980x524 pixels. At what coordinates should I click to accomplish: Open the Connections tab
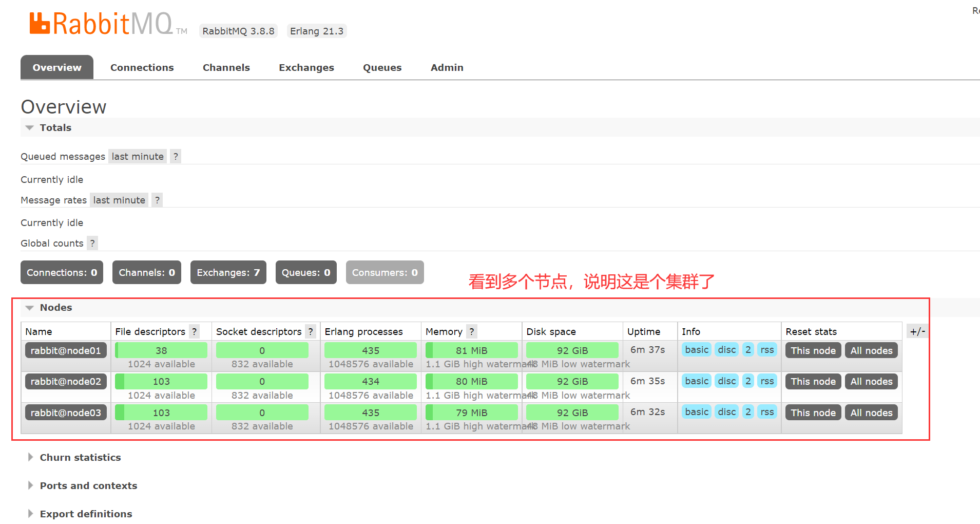[x=142, y=67]
